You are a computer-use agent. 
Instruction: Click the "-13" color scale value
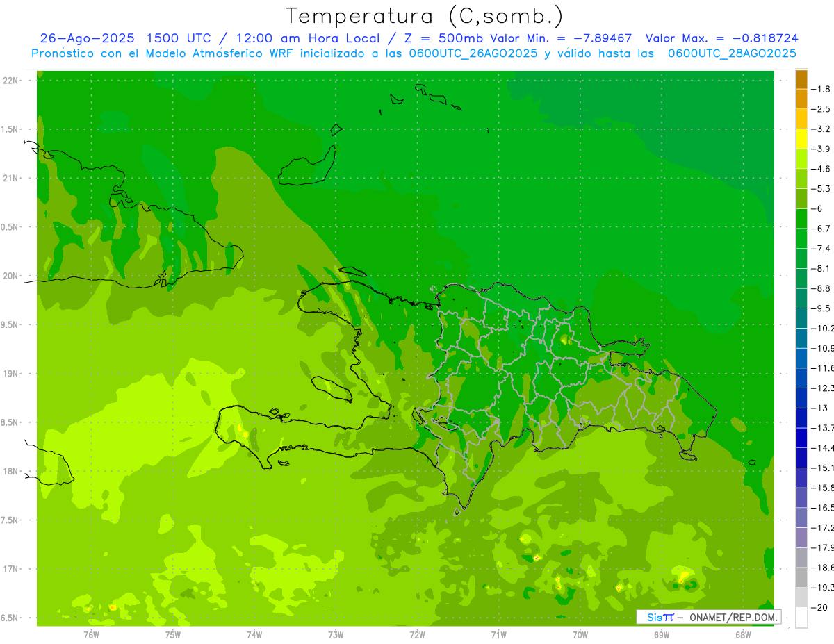[x=819, y=408]
